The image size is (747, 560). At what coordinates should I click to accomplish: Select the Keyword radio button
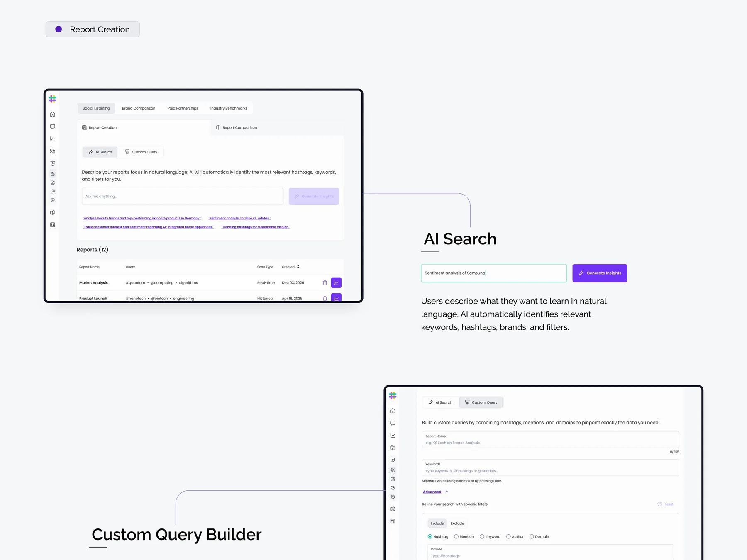(x=482, y=537)
